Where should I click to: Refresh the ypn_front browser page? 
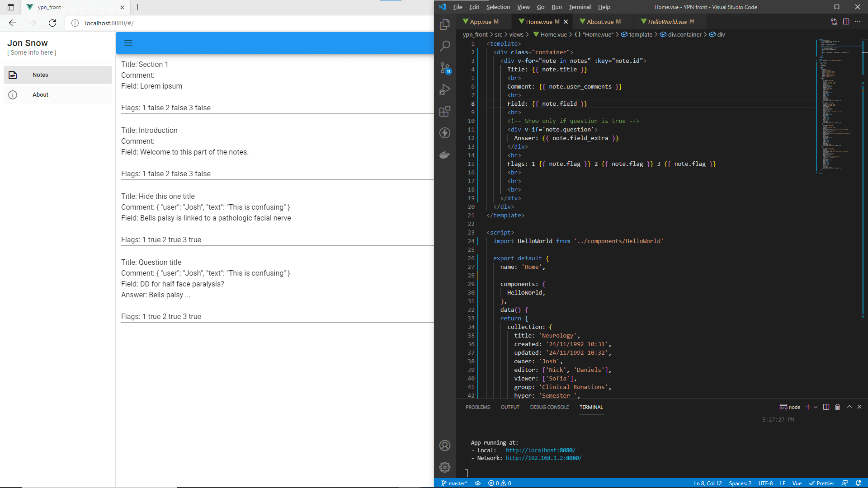point(52,23)
